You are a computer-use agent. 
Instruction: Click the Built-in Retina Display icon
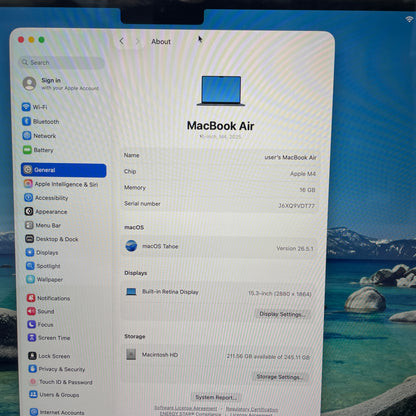click(x=131, y=292)
